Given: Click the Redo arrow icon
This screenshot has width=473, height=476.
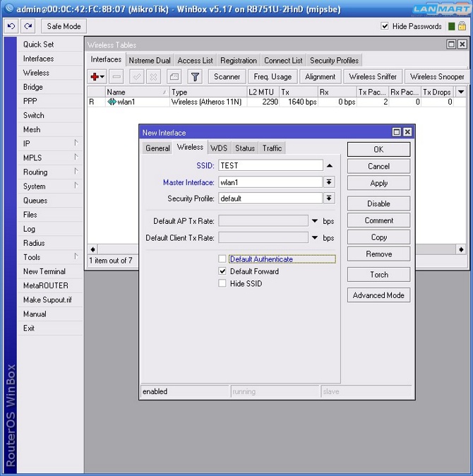Looking at the screenshot, I should [x=28, y=26].
